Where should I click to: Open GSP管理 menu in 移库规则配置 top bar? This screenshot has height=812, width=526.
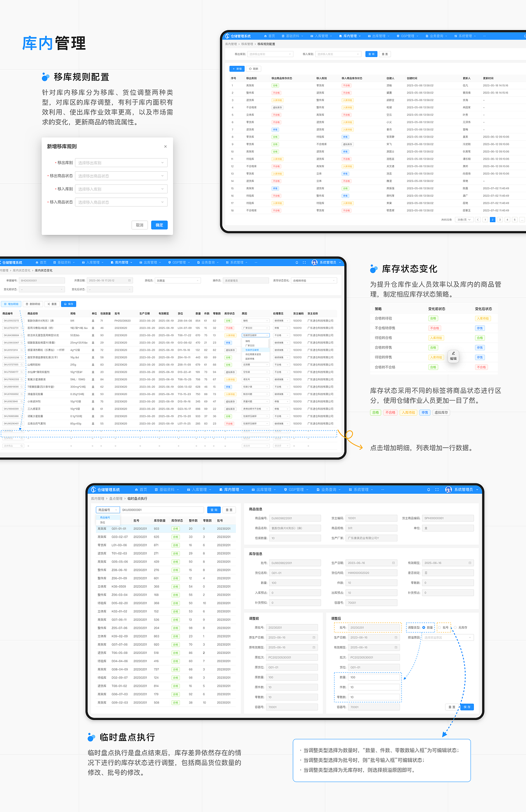[x=408, y=36]
